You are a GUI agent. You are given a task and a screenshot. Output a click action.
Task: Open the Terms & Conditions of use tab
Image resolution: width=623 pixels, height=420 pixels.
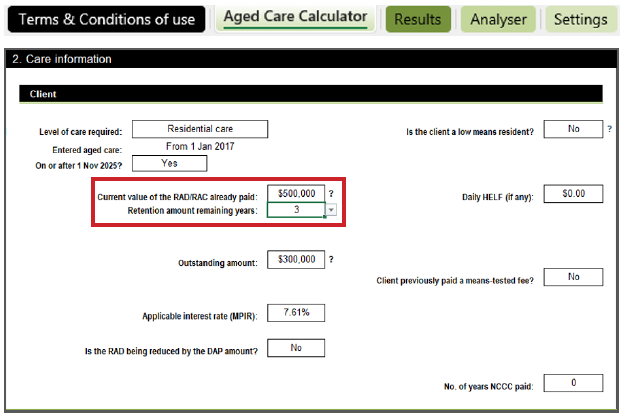point(108,19)
